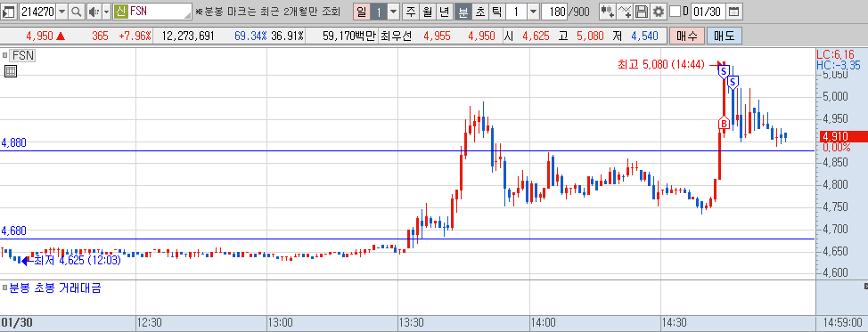Click the grid table icon below FSN
The height and width of the screenshot is (332, 868).
[10, 71]
